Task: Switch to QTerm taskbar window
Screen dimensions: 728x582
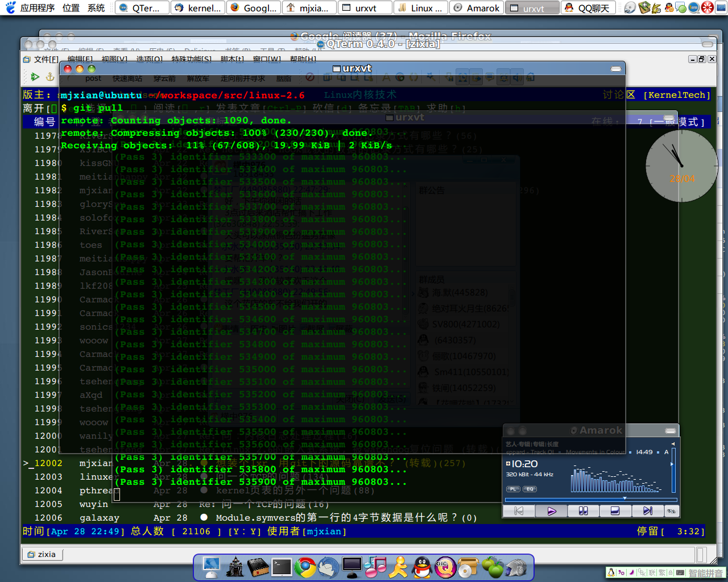Action: (x=142, y=8)
